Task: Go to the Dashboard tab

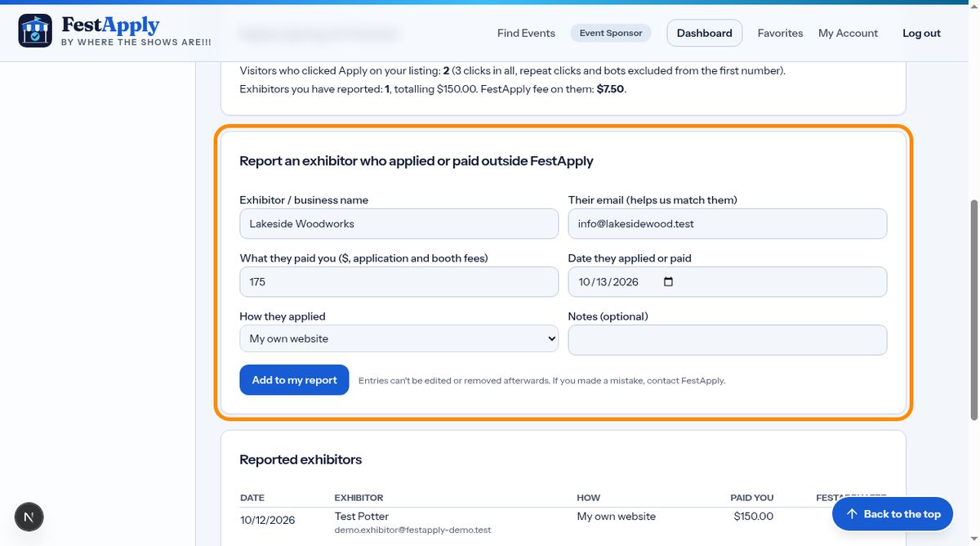Action: (704, 33)
